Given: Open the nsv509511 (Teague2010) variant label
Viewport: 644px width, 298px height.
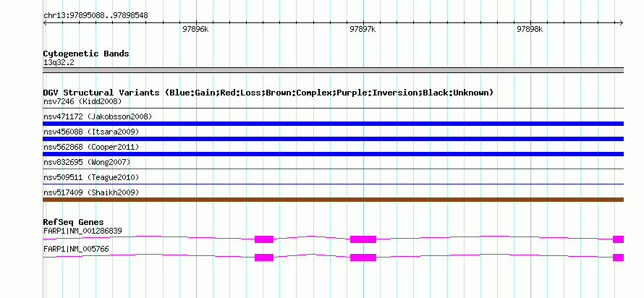Looking at the screenshot, I should pos(91,177).
